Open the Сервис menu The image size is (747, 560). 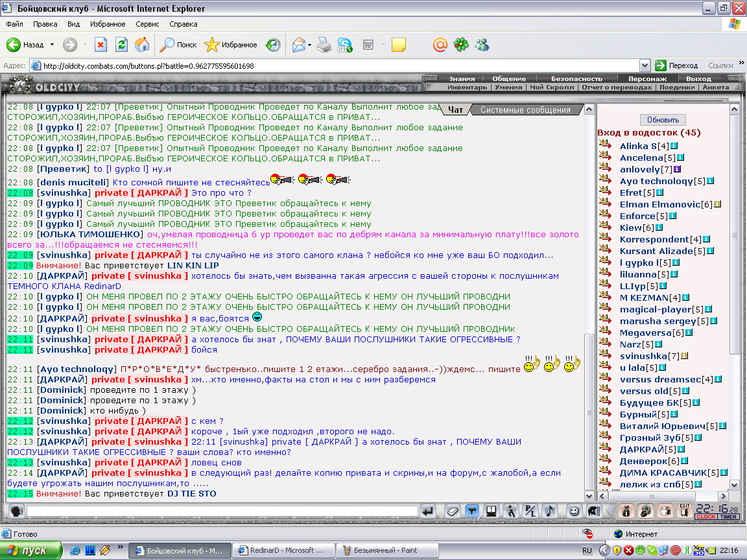(x=147, y=24)
